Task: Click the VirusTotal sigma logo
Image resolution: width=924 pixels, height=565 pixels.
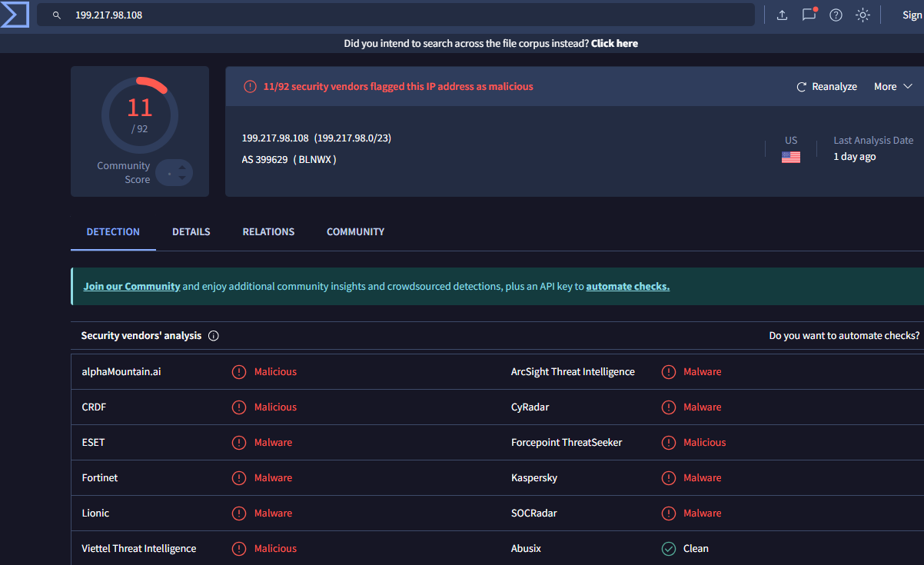Action: point(15,15)
